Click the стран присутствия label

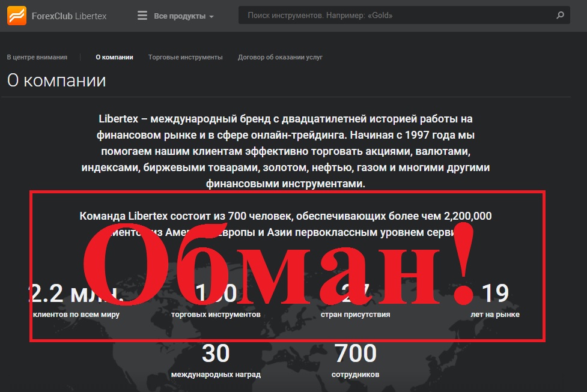(355, 315)
